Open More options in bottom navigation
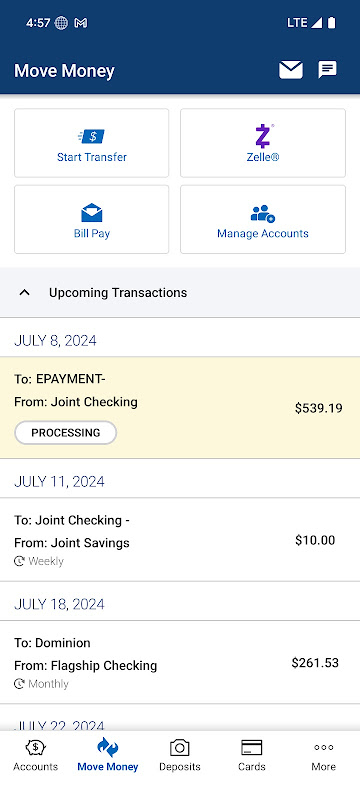This screenshot has height=800, width=360. (x=323, y=756)
